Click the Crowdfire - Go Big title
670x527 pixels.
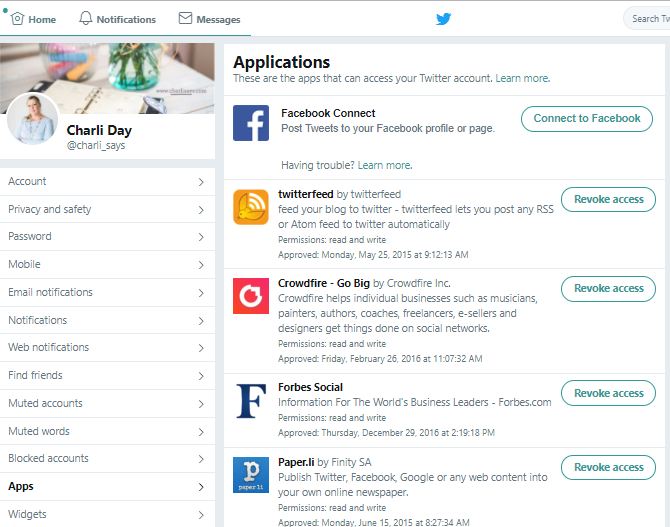coord(323,283)
